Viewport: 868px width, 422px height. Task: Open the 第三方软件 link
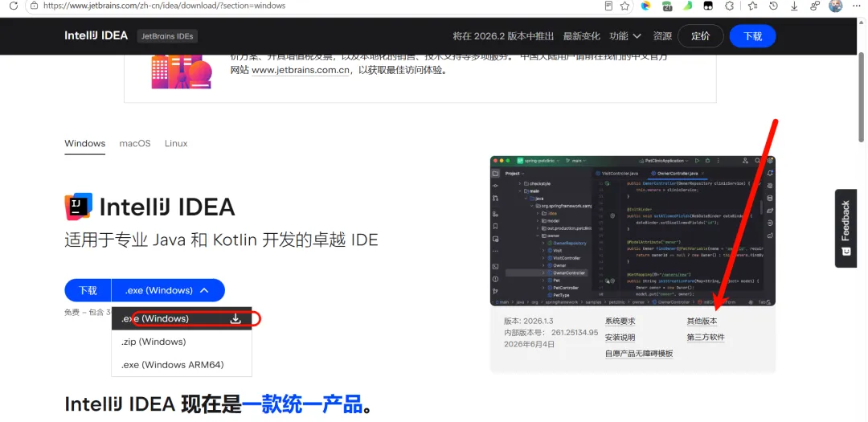tap(706, 338)
